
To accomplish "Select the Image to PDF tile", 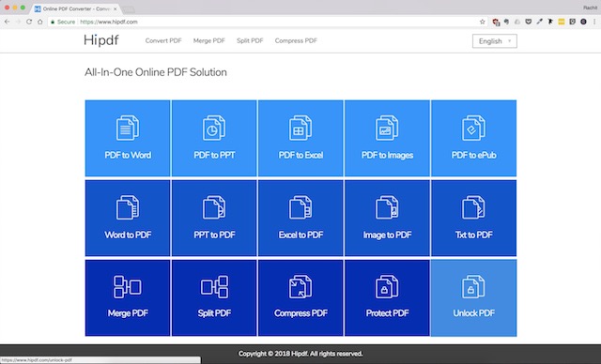I will click(387, 218).
